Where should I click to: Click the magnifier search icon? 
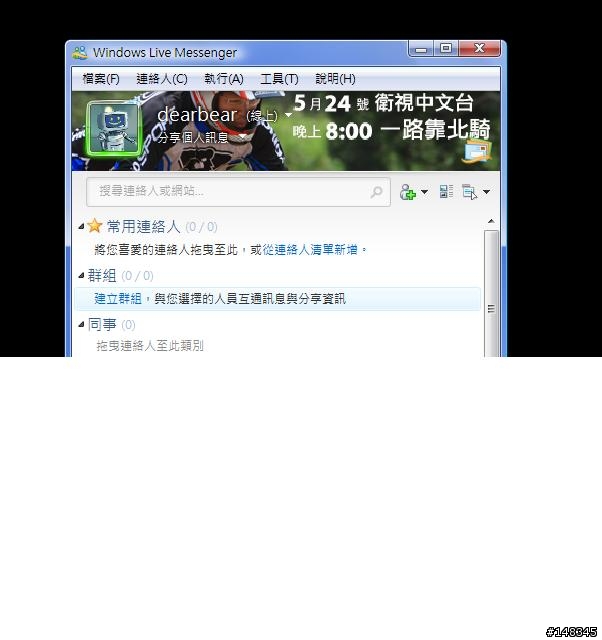[x=376, y=191]
